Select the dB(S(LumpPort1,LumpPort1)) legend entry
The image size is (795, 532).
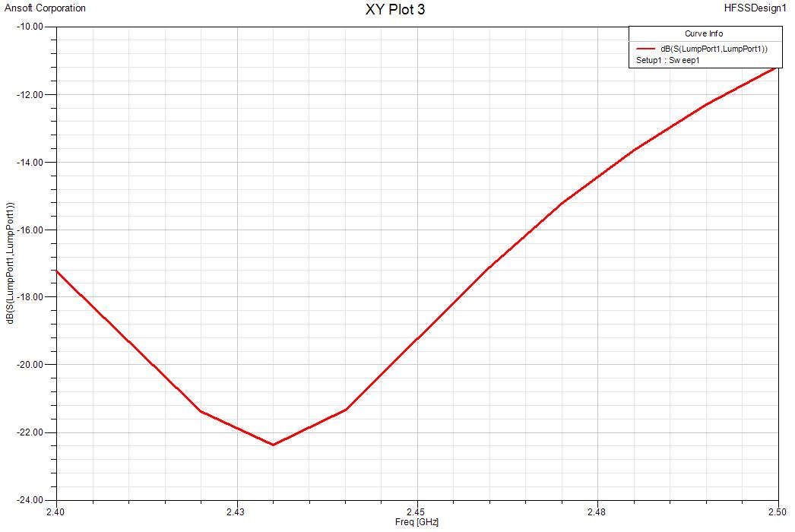pyautogui.click(x=714, y=49)
